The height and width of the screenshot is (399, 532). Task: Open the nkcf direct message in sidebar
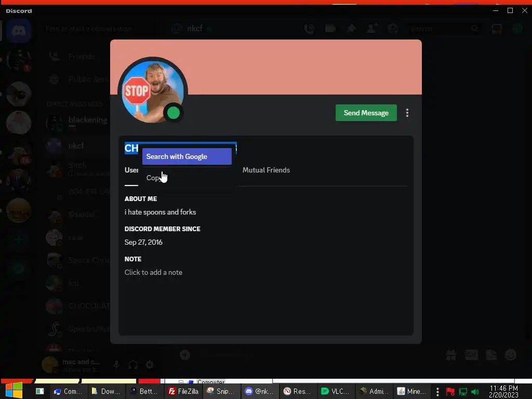tap(76, 146)
